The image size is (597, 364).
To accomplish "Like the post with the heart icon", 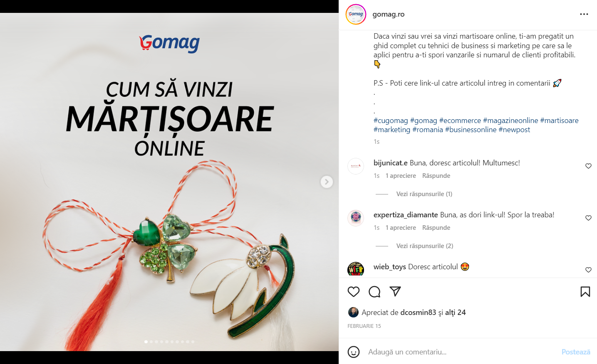I will click(x=354, y=292).
